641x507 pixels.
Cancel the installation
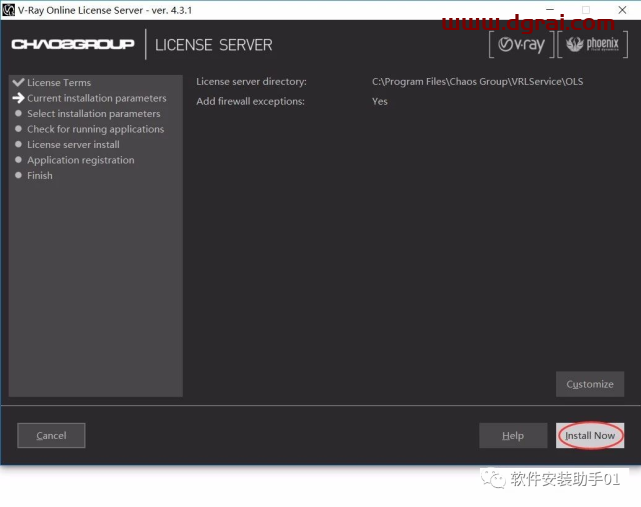pos(51,435)
